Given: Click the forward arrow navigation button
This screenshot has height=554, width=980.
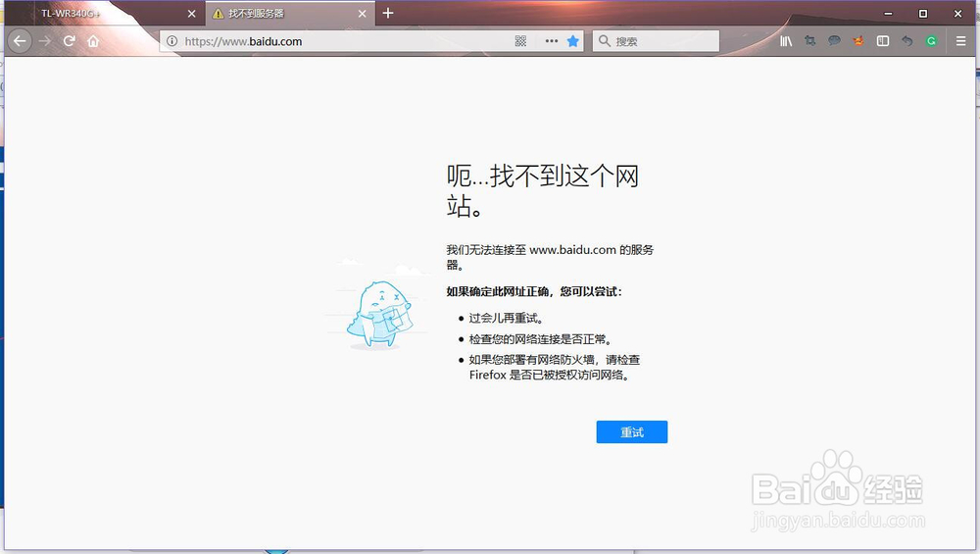Looking at the screenshot, I should coord(45,41).
